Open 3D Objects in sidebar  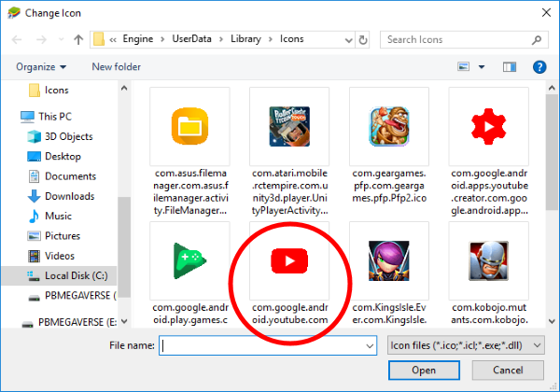pos(60,136)
